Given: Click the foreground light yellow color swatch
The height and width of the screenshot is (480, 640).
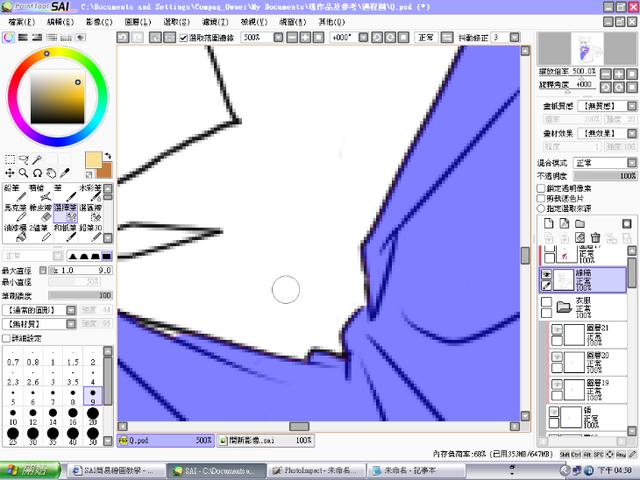Looking at the screenshot, I should (x=93, y=160).
